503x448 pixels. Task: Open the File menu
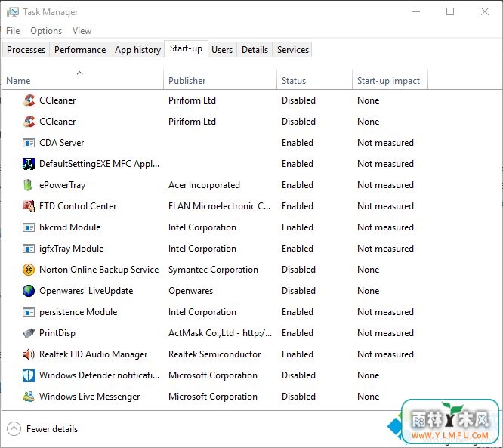coord(13,31)
